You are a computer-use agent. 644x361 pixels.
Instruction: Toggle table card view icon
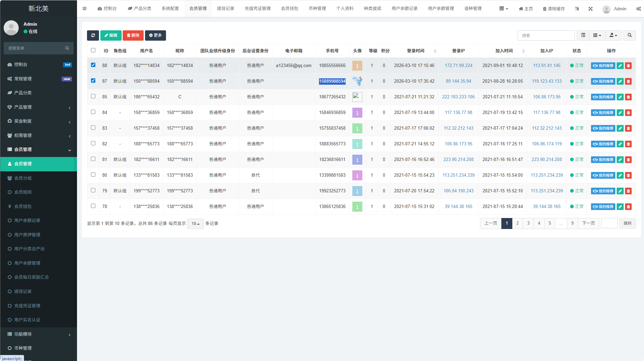pos(583,35)
